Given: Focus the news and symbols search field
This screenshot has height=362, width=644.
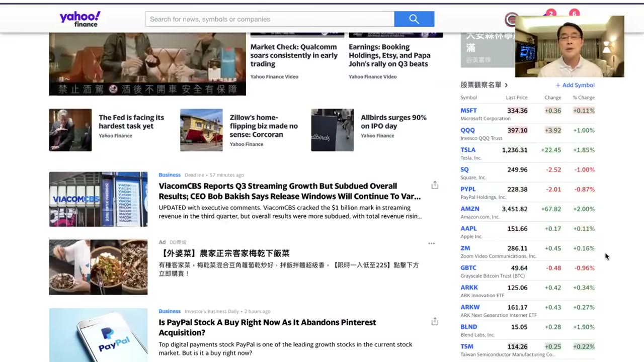Looking at the screenshot, I should coord(270,19).
